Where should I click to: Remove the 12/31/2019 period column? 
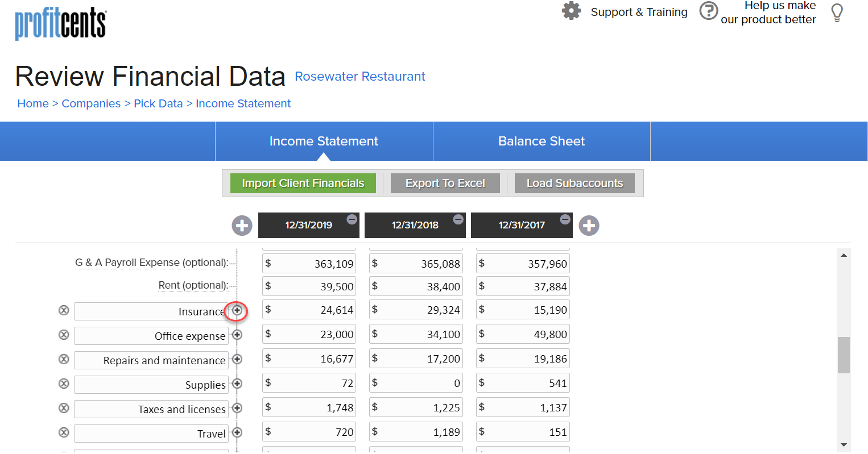tap(352, 219)
